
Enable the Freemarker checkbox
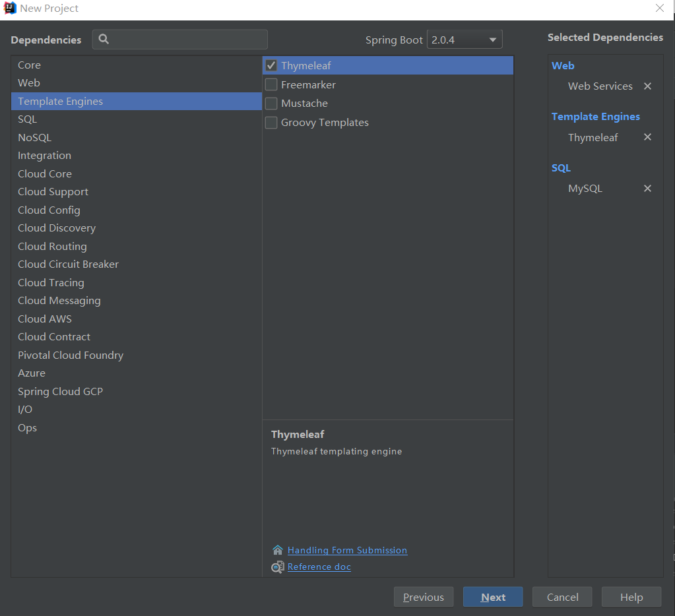(x=271, y=84)
